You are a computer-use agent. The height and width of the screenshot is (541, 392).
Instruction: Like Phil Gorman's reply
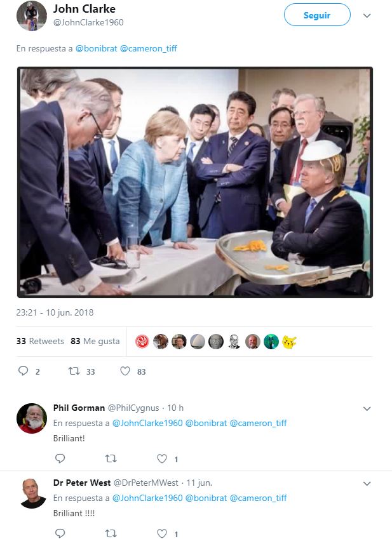pos(162,458)
